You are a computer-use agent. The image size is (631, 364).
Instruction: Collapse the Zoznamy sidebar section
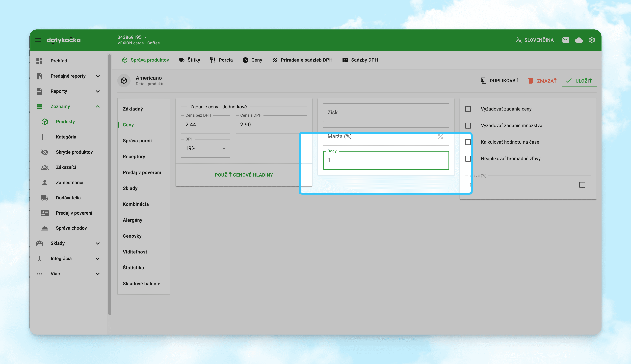[98, 107]
